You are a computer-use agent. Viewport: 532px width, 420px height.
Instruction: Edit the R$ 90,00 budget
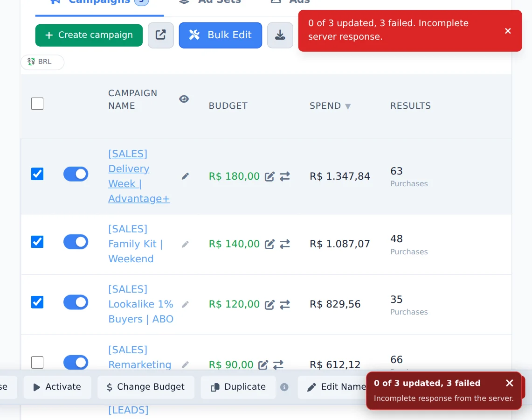[263, 364]
